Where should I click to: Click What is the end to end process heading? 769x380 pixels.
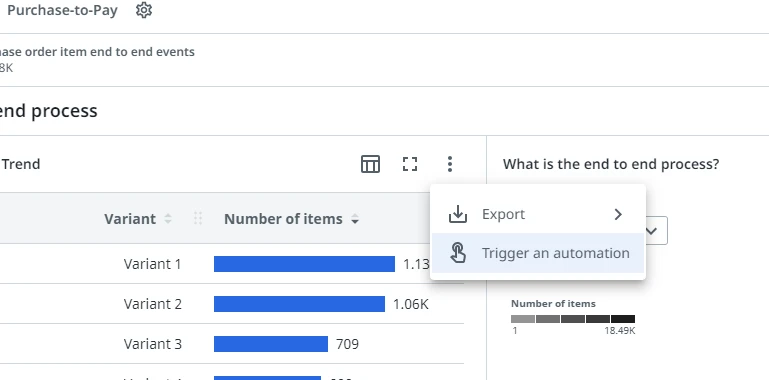coord(611,164)
